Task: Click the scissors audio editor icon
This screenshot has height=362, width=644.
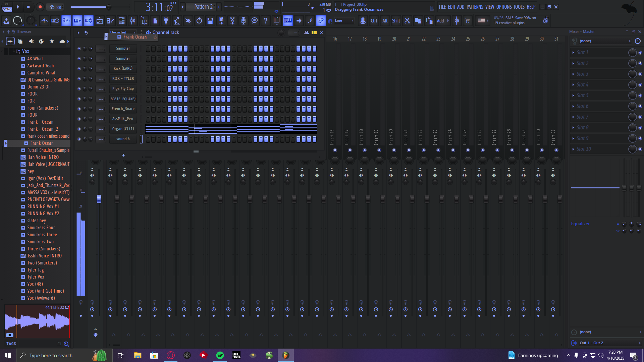Action: pyautogui.click(x=232, y=21)
